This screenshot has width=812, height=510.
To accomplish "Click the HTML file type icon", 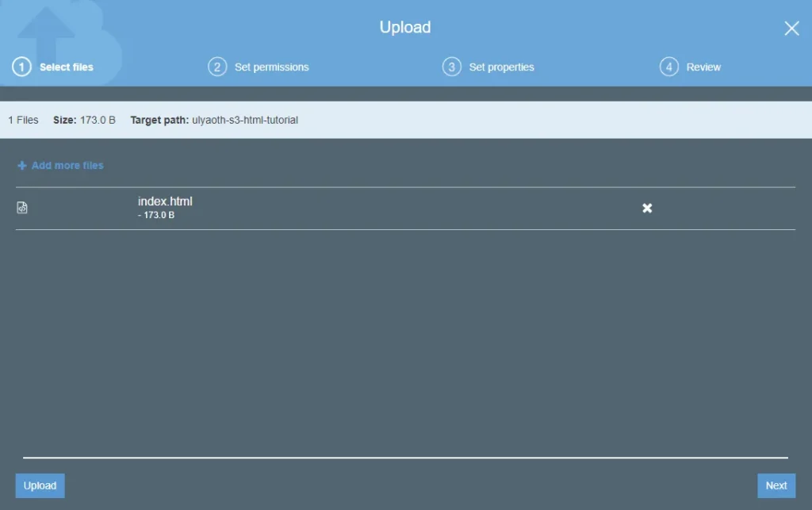I will click(x=22, y=208).
